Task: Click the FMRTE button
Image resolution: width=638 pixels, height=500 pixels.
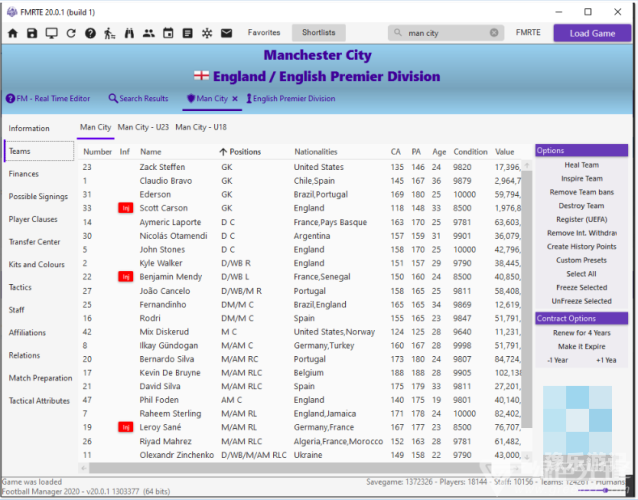Action: pos(528,33)
